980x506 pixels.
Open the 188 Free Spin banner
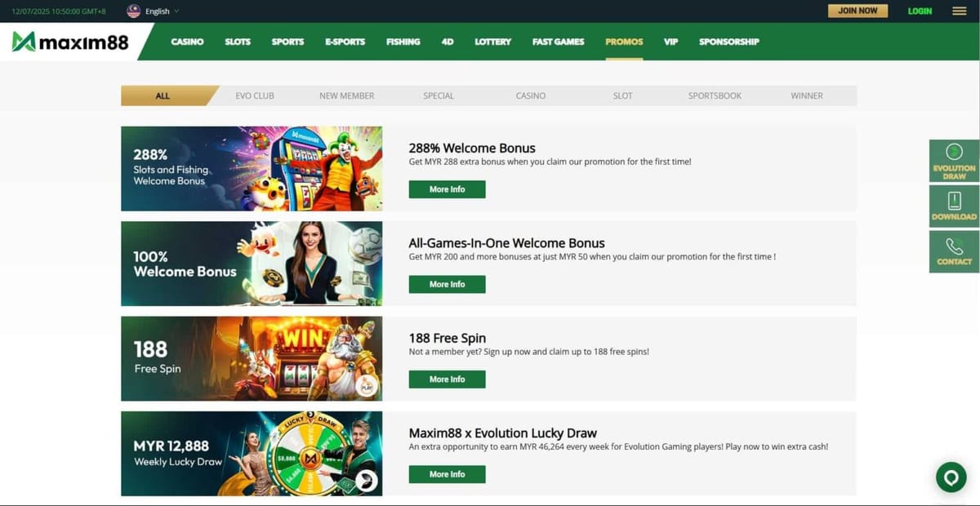[x=252, y=358]
